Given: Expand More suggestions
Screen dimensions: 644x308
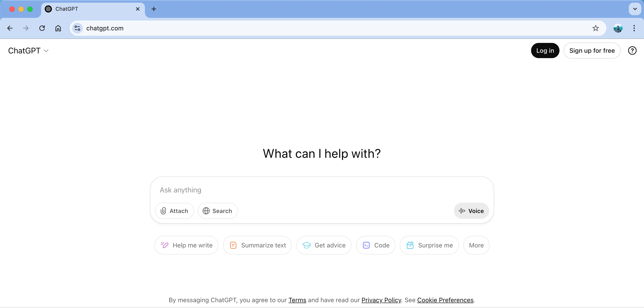Looking at the screenshot, I should 476,245.
